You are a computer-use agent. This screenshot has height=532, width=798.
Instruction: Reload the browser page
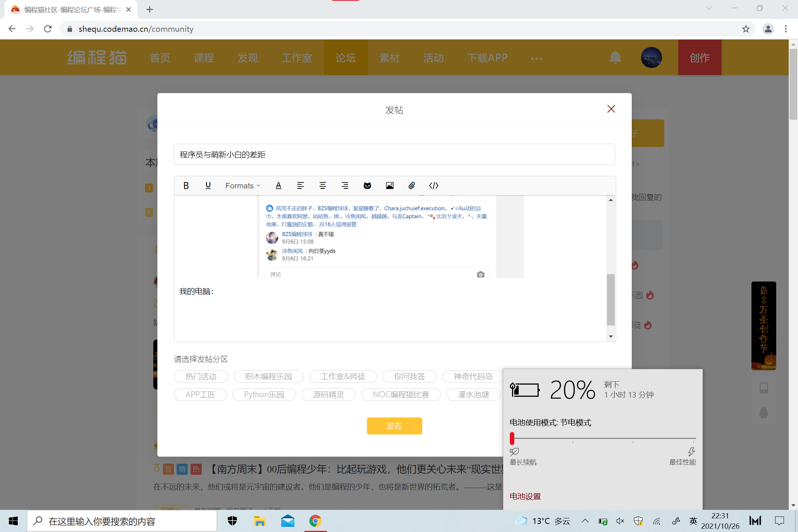click(48, 29)
